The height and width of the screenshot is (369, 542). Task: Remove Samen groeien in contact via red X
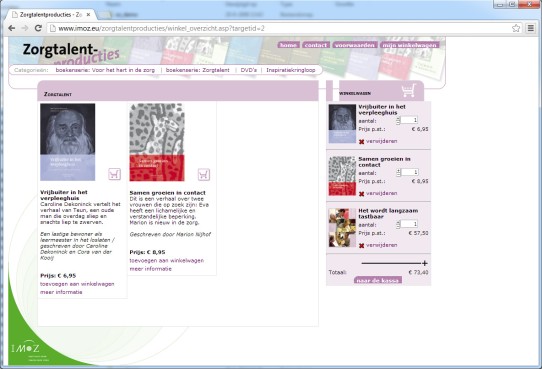(362, 194)
